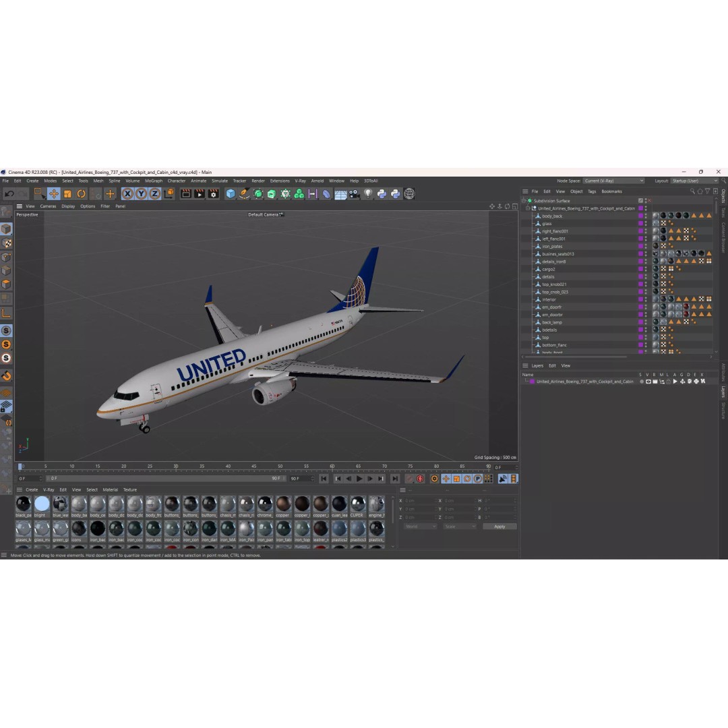
Task: Open Material Manager hamburger menu
Action: (20, 490)
